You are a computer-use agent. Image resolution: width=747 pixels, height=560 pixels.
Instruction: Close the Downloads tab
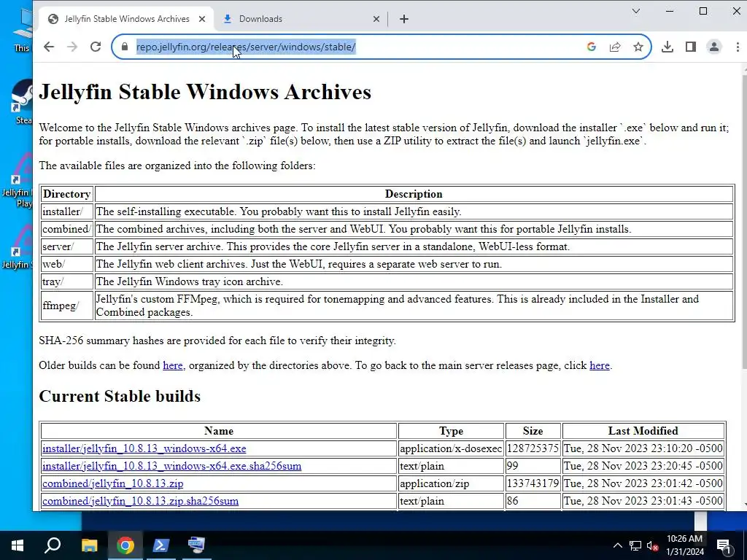coord(376,19)
